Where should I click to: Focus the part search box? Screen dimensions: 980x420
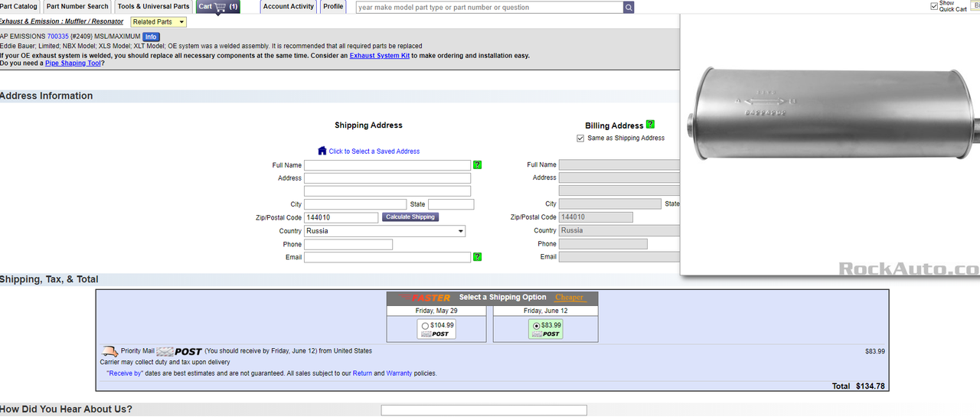coord(489,7)
